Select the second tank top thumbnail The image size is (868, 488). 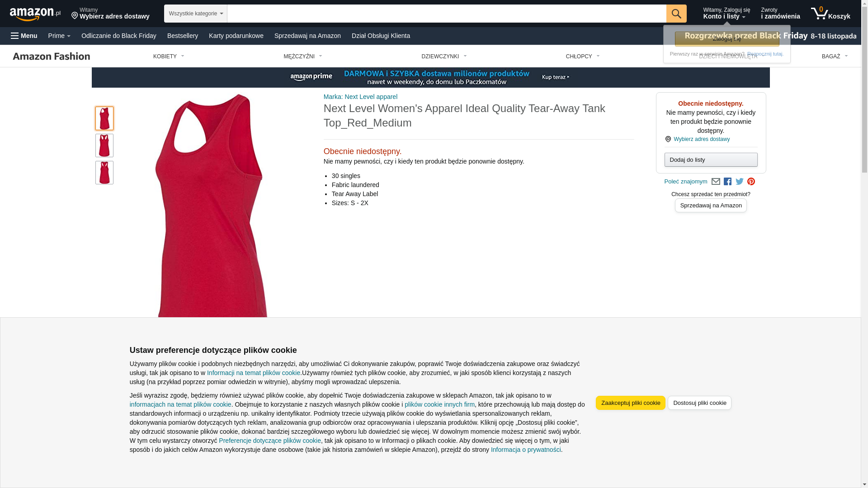(104, 145)
